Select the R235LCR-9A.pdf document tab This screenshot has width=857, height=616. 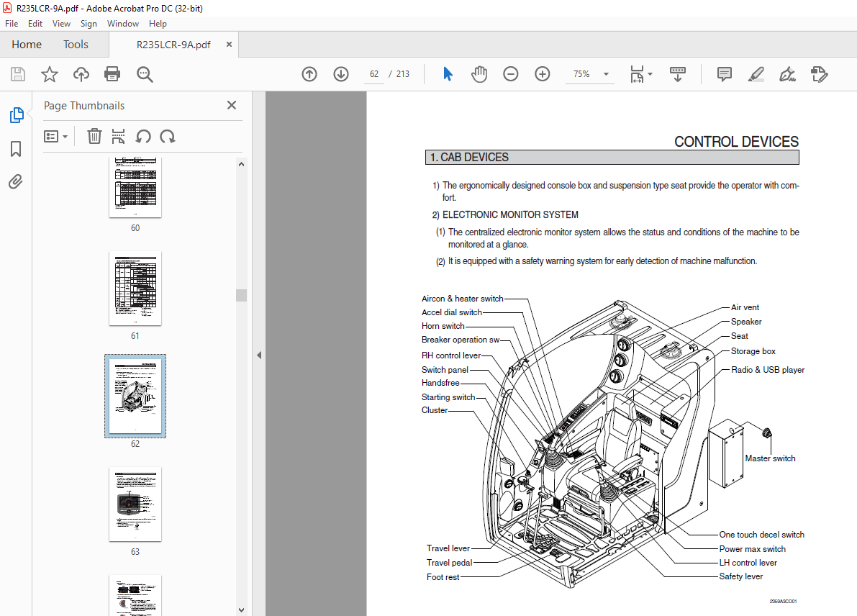[x=173, y=45]
